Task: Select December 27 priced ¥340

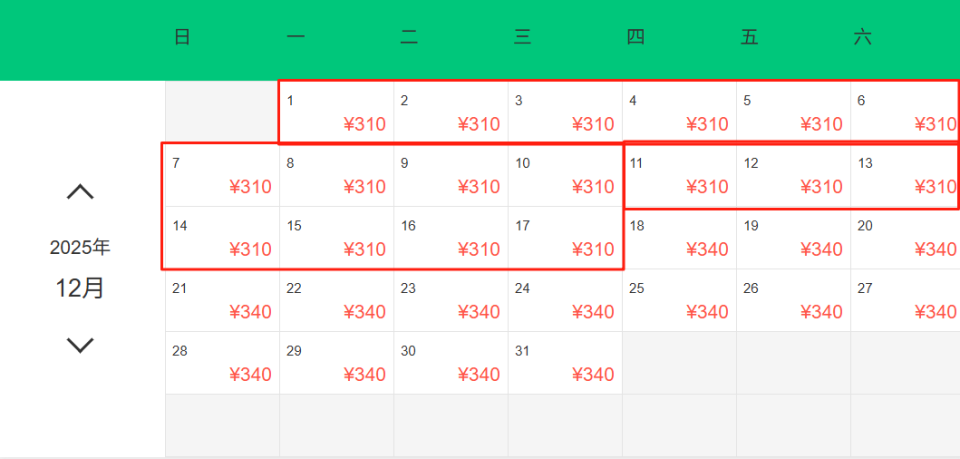Action: point(906,300)
